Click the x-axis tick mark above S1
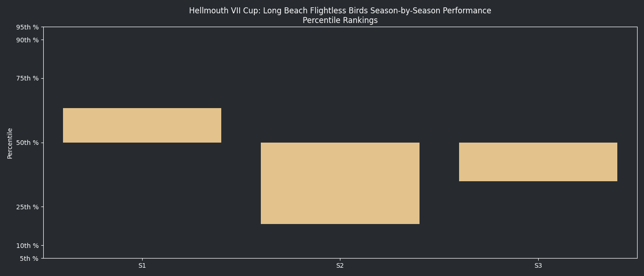 click(x=142, y=259)
